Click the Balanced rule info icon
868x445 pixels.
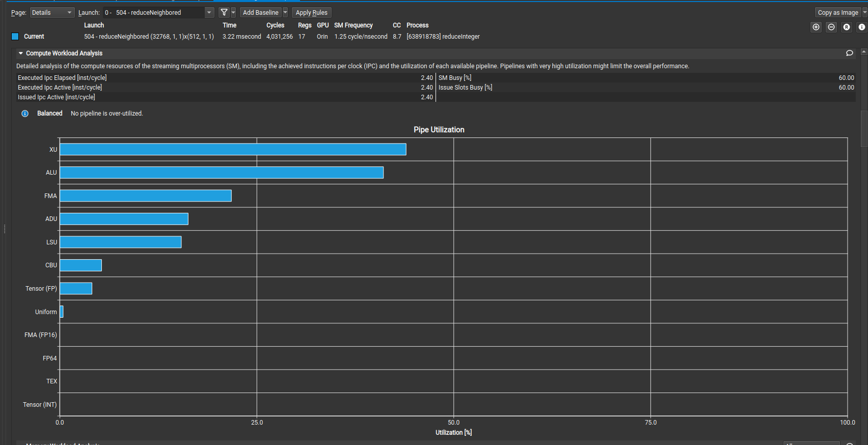pos(25,114)
